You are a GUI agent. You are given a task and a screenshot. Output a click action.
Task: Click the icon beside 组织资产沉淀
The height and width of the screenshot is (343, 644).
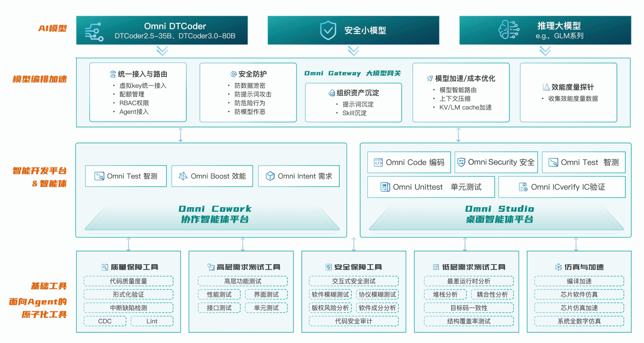pos(331,93)
